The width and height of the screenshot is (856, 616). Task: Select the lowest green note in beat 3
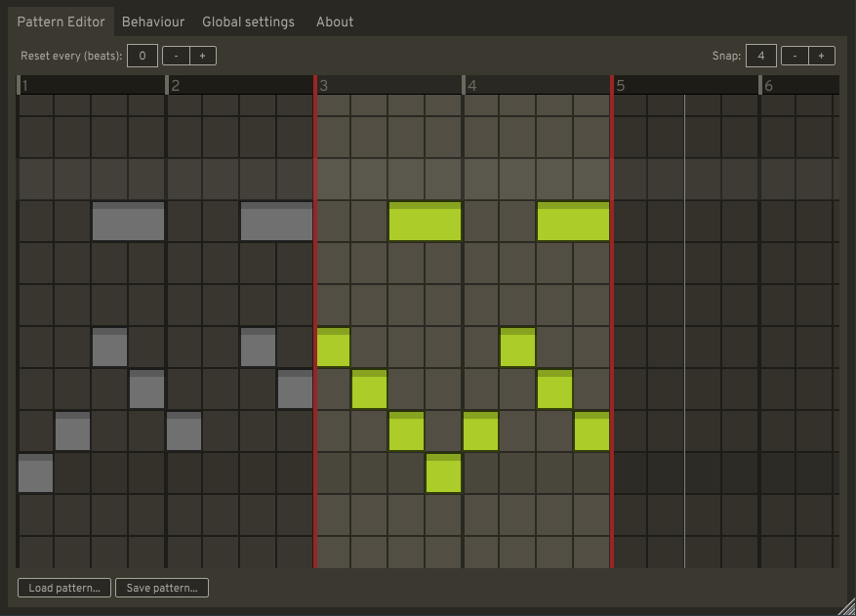[443, 473]
